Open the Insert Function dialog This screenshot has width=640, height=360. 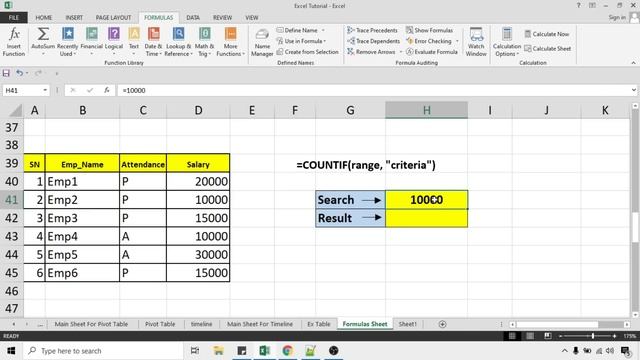pyautogui.click(x=13, y=42)
